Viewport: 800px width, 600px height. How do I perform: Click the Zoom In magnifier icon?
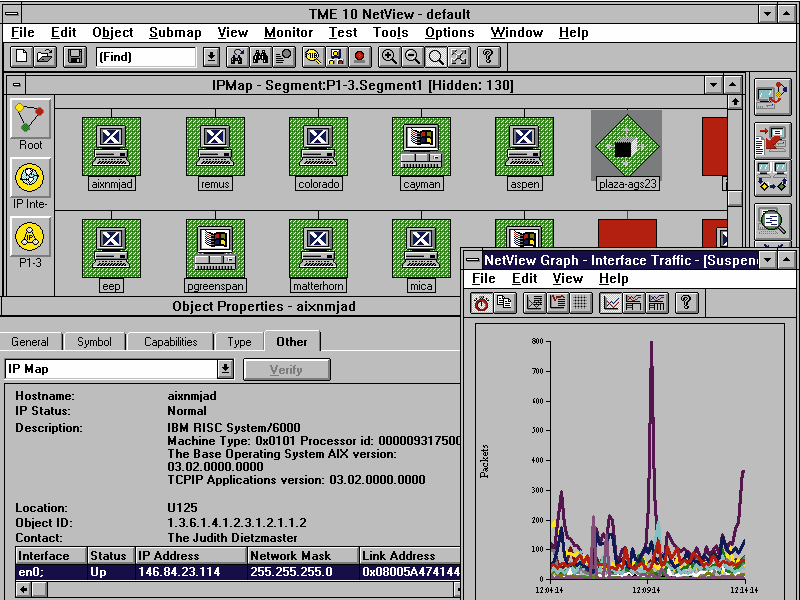[x=389, y=57]
